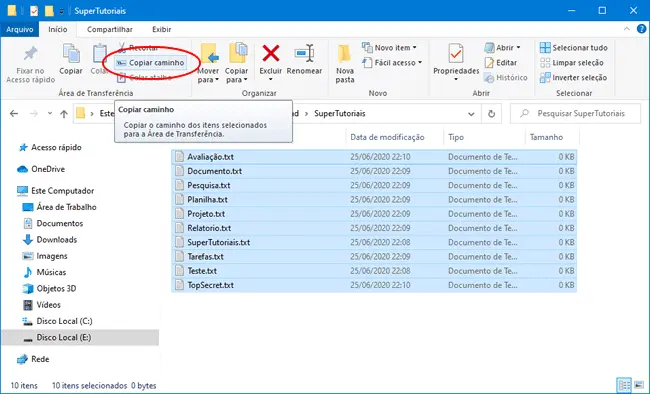Select the file Projeto.txt

[374, 214]
